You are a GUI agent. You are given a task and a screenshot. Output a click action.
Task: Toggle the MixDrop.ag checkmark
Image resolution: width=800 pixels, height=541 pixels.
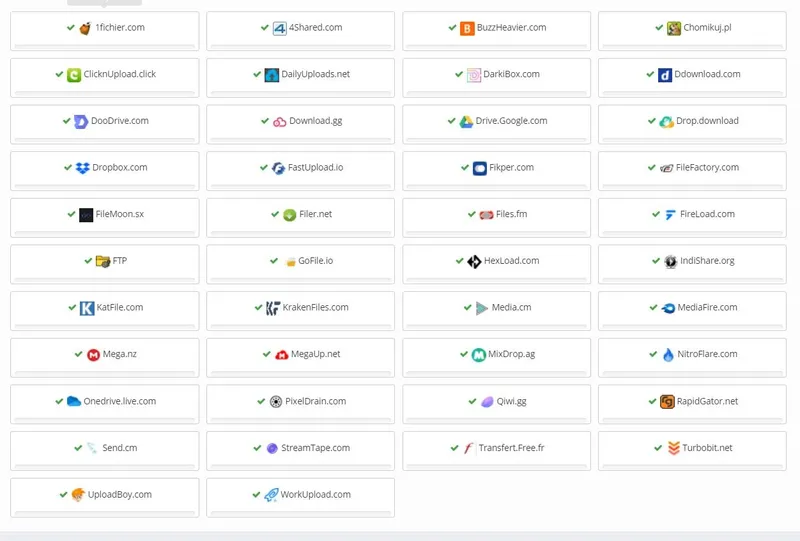[464, 354]
